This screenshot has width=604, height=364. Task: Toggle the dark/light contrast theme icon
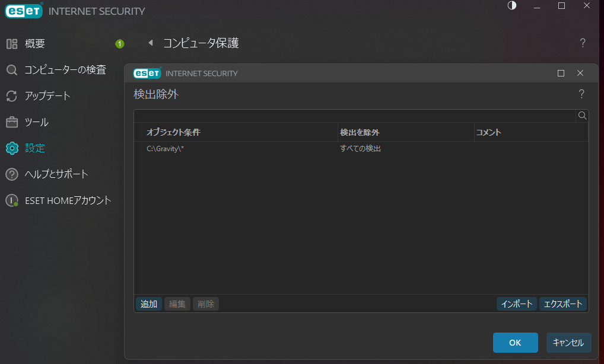coord(512,6)
